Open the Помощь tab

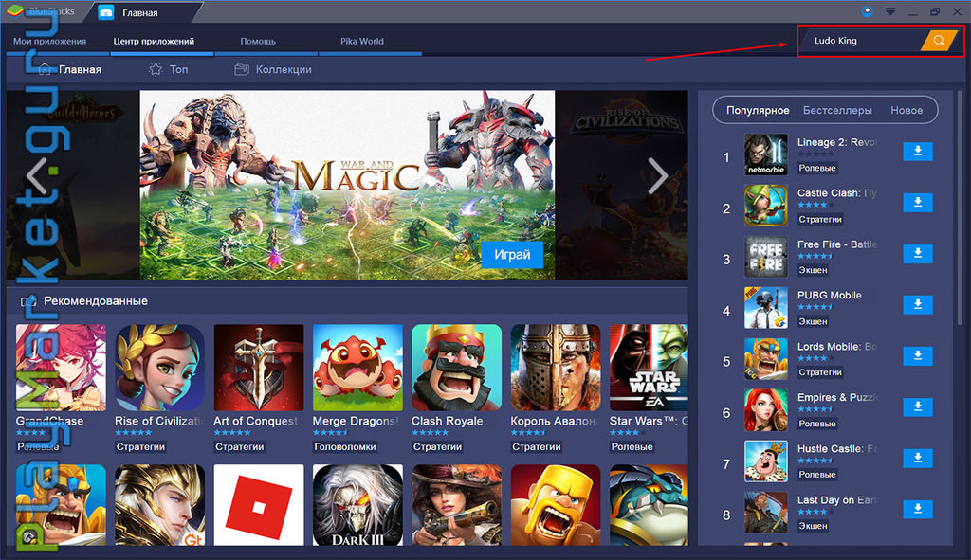tap(258, 41)
